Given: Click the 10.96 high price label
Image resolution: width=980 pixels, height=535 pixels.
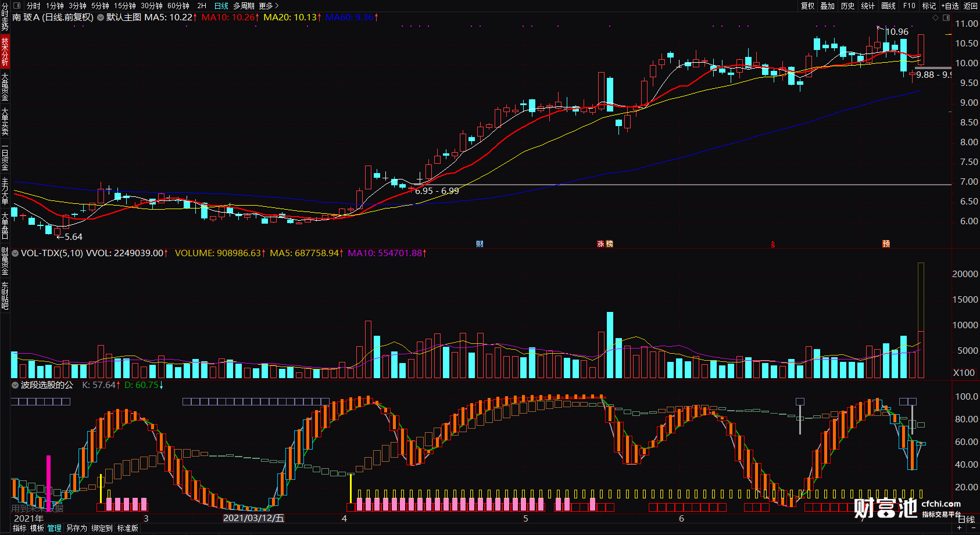Looking at the screenshot, I should click(x=897, y=32).
